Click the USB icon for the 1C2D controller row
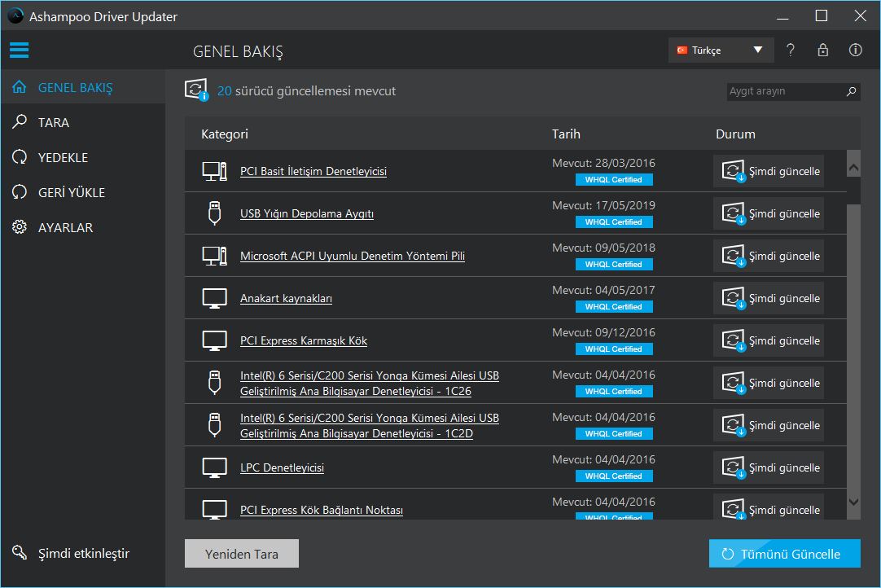881x588 pixels. click(215, 425)
